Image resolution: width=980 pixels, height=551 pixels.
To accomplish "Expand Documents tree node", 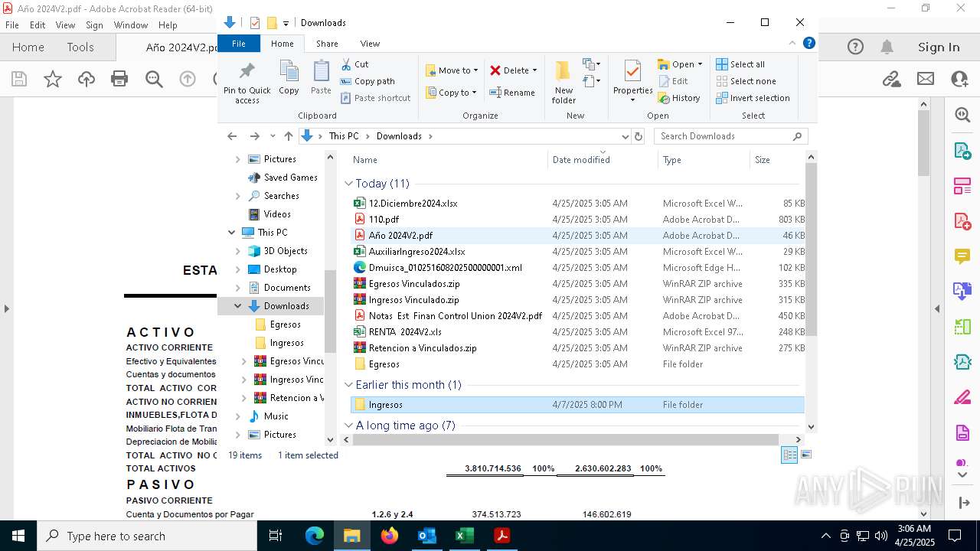I will (238, 288).
